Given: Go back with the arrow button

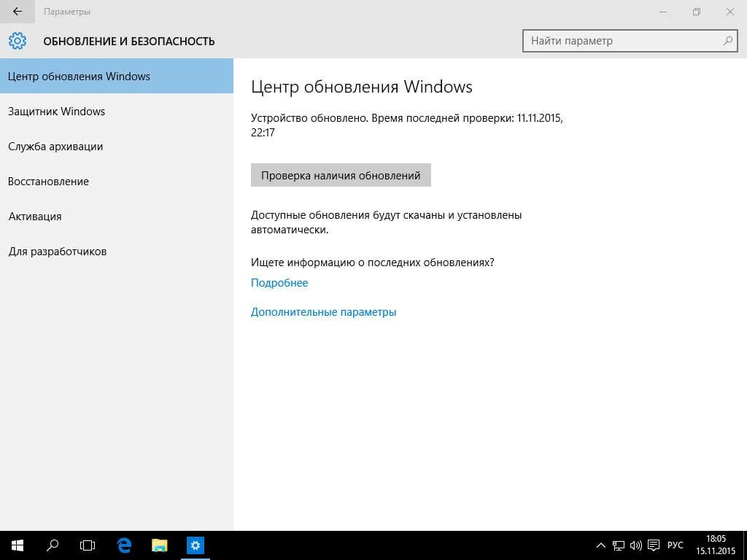Looking at the screenshot, I should tap(18, 12).
